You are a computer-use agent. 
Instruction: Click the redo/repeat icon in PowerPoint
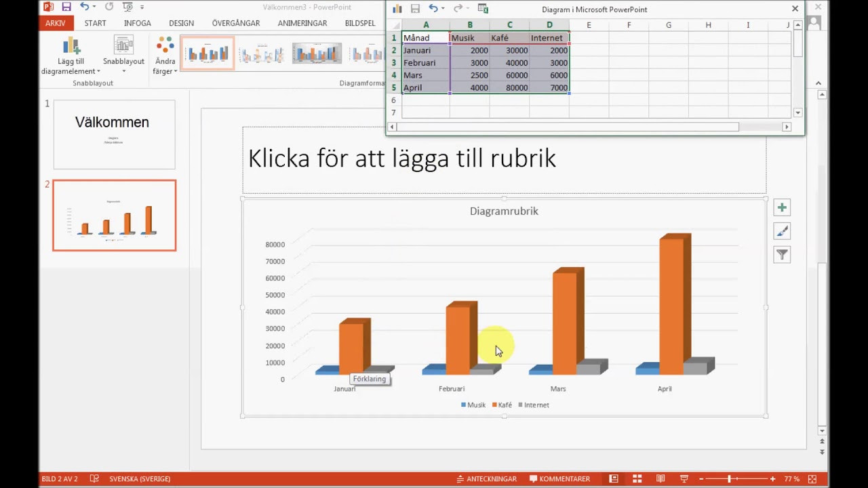point(109,7)
